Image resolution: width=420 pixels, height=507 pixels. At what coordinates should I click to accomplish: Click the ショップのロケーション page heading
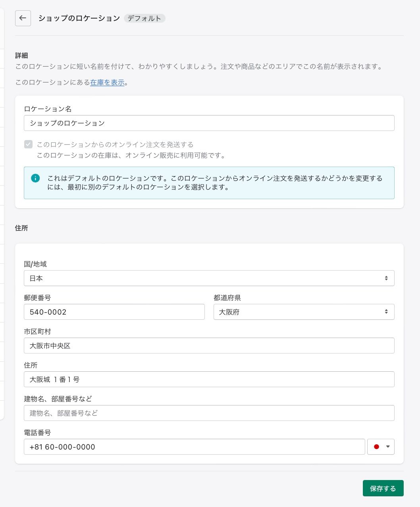[79, 18]
